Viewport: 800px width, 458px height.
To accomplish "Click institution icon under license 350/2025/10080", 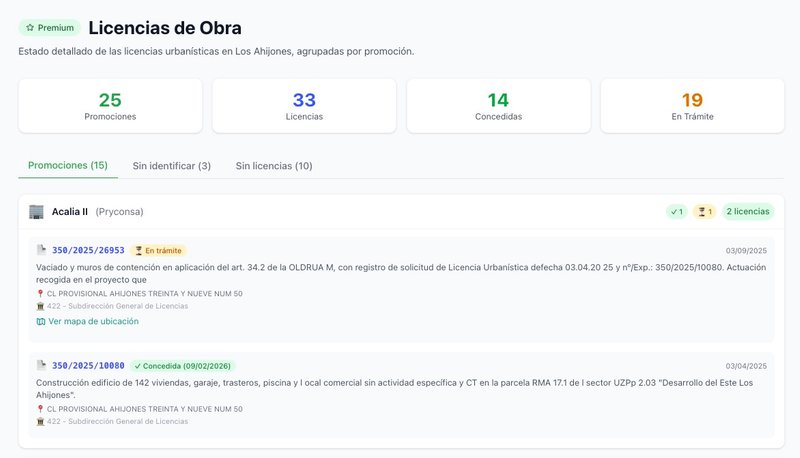I will 40,421.
